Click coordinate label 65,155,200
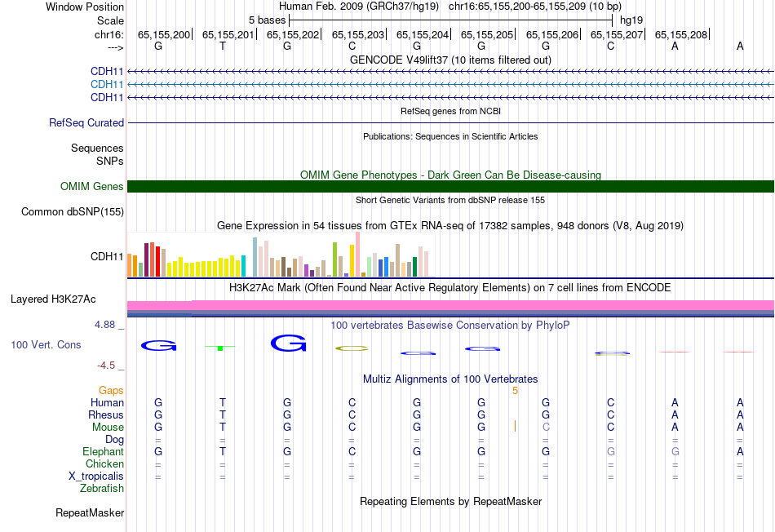This screenshot has height=532, width=775. click(x=164, y=34)
